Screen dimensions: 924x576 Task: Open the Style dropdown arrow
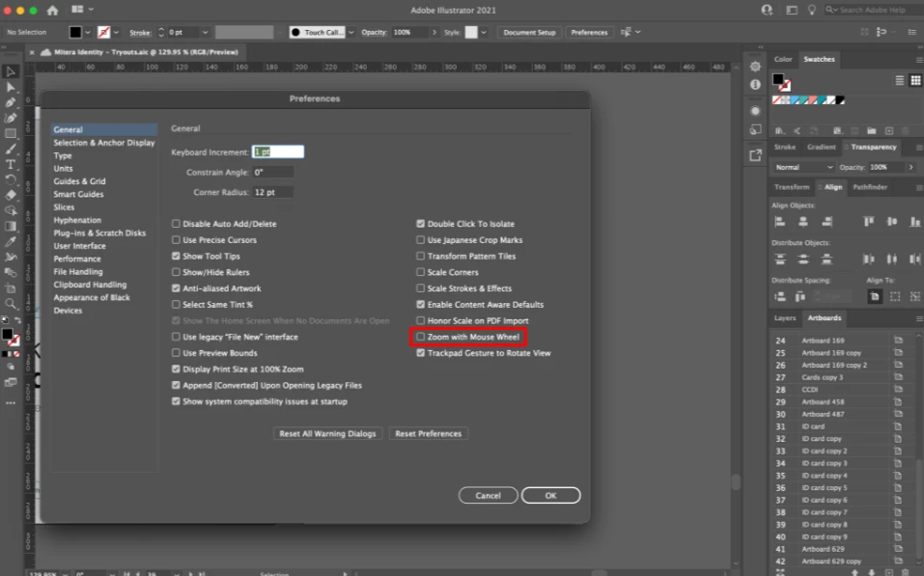[x=484, y=33]
